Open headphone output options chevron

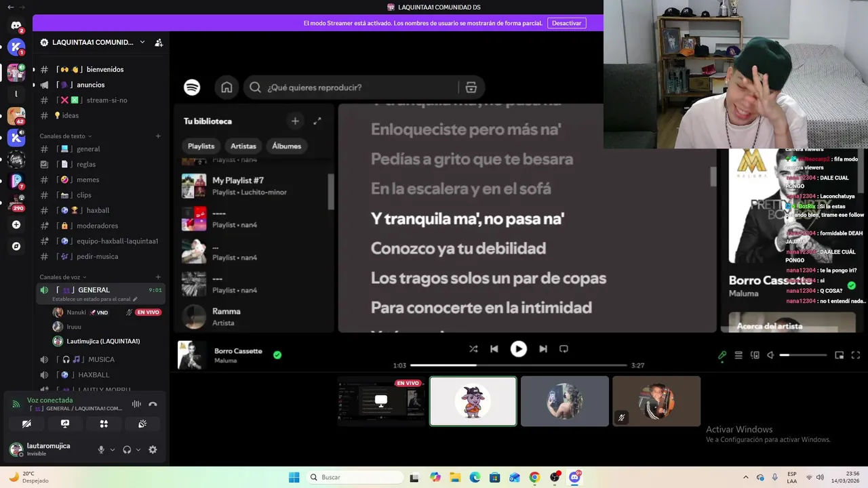pyautogui.click(x=138, y=449)
